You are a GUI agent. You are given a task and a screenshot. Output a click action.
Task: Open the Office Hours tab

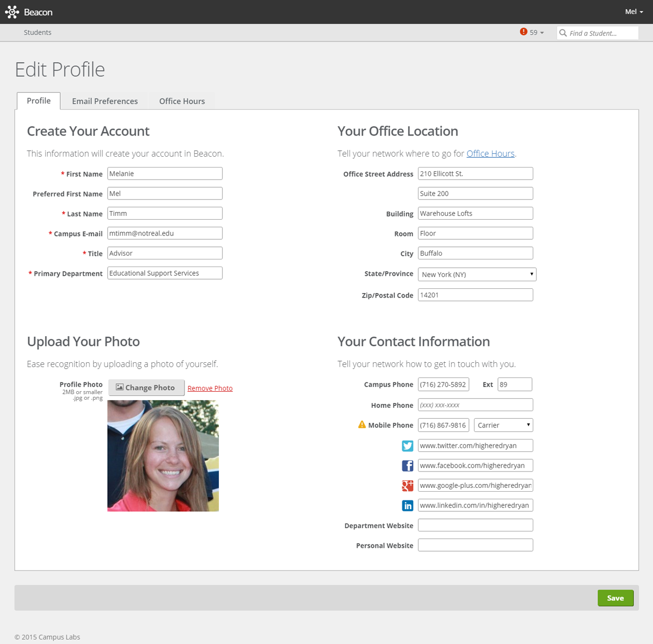tap(182, 101)
